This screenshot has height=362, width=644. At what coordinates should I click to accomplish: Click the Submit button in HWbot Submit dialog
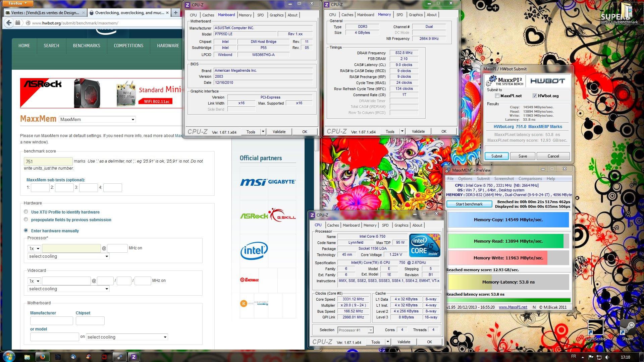pos(497,156)
